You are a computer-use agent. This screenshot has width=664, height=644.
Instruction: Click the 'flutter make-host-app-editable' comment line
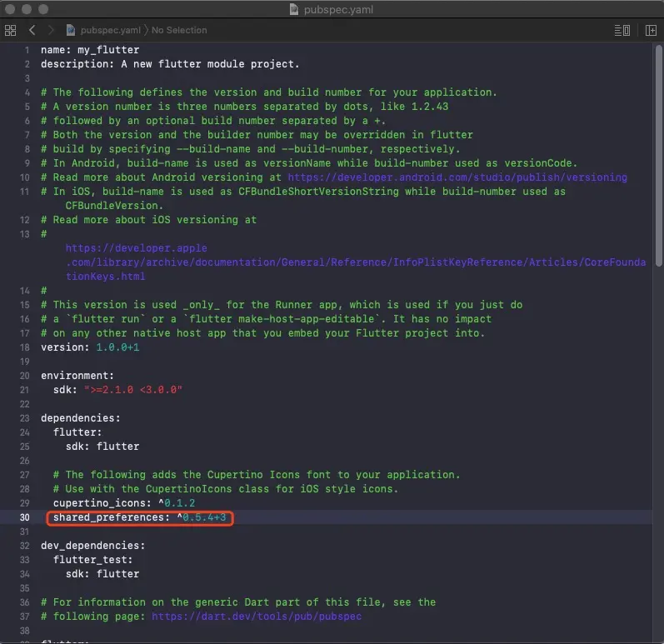[x=266, y=319]
